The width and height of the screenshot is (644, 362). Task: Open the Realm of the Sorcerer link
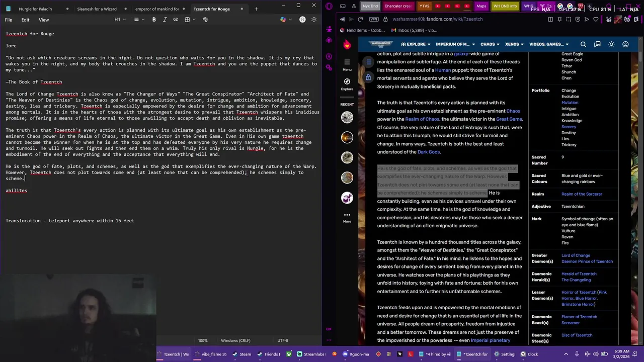[x=582, y=194]
